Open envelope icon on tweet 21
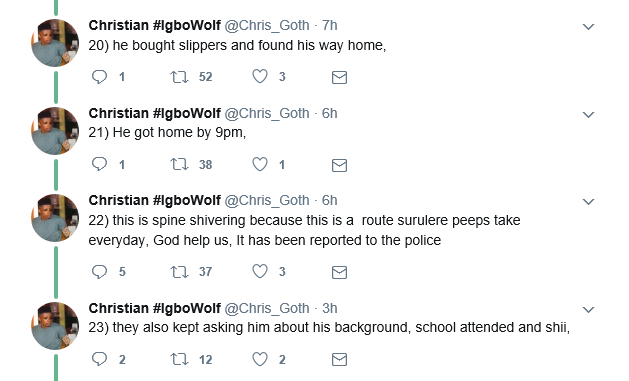Viewport: 629px width, 381px height. click(x=339, y=165)
